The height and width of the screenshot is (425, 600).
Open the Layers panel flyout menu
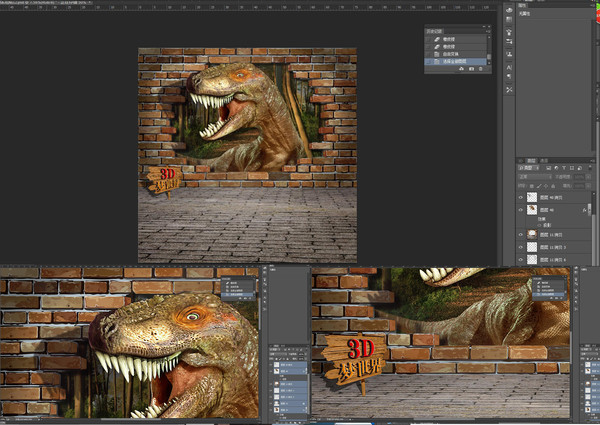[x=593, y=160]
